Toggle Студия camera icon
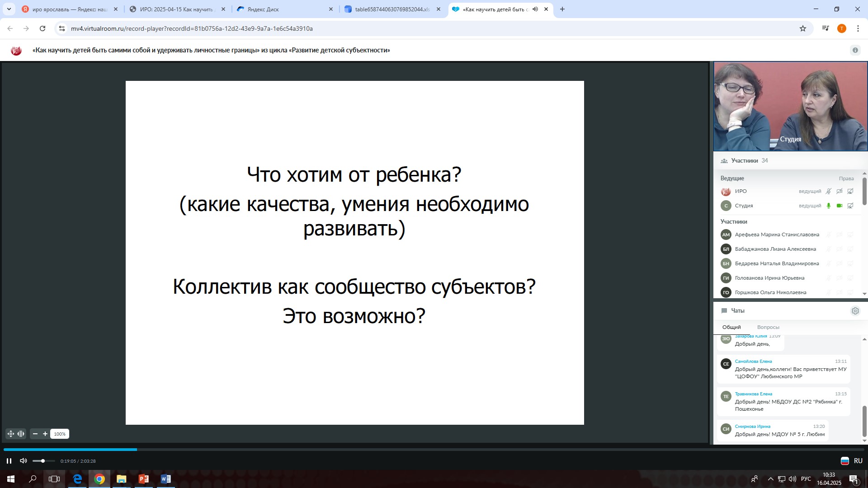This screenshot has width=868, height=488. 840,206
